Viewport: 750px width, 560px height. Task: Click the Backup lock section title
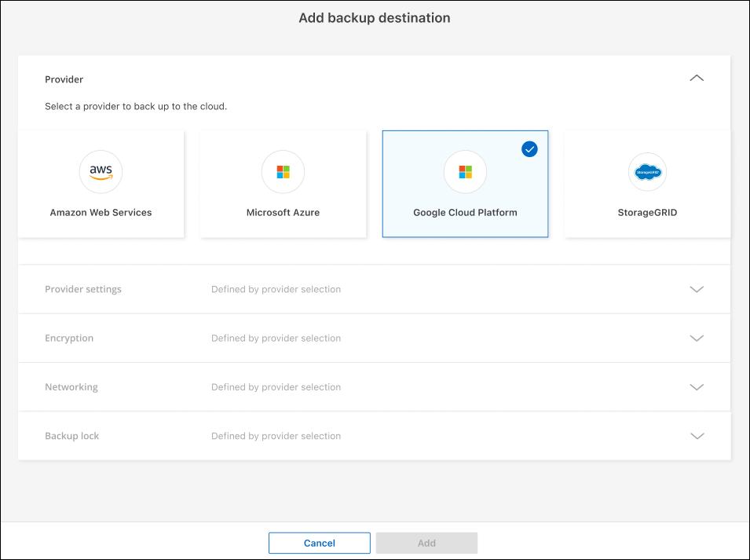coord(72,436)
